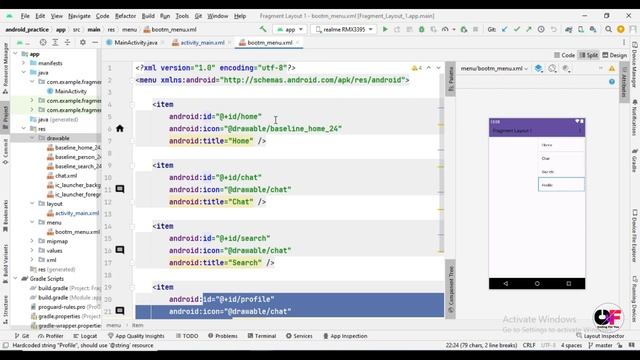The height and width of the screenshot is (360, 640).
Task: Open the menu/bootm_menu.xml file dropdown
Action: click(494, 69)
